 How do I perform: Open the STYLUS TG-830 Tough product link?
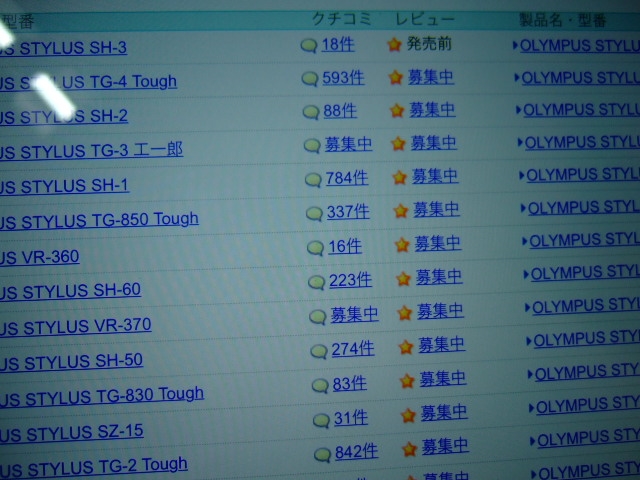(102, 396)
